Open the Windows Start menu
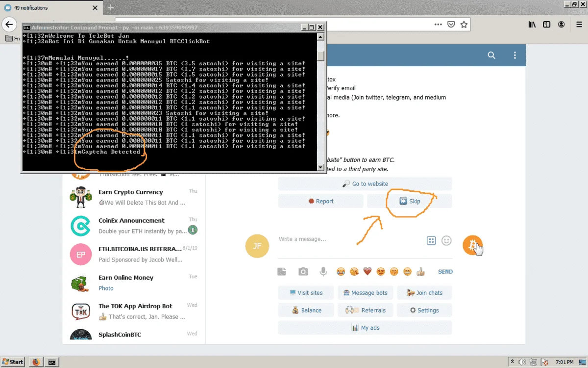The width and height of the screenshot is (588, 368). coord(13,362)
